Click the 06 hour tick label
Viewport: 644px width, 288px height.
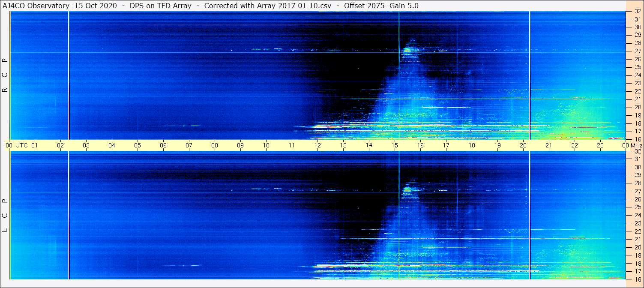tap(163, 145)
